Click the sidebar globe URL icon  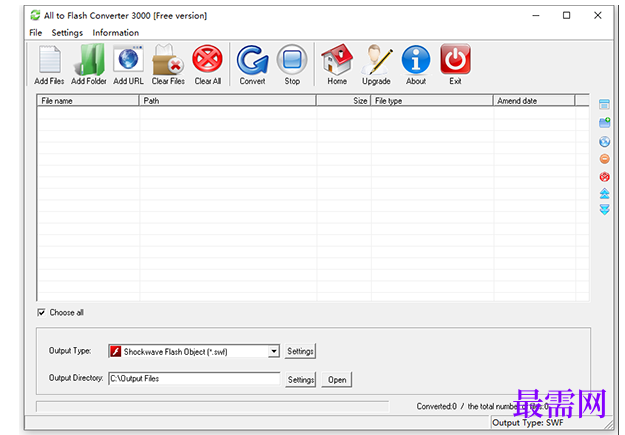pyautogui.click(x=604, y=142)
